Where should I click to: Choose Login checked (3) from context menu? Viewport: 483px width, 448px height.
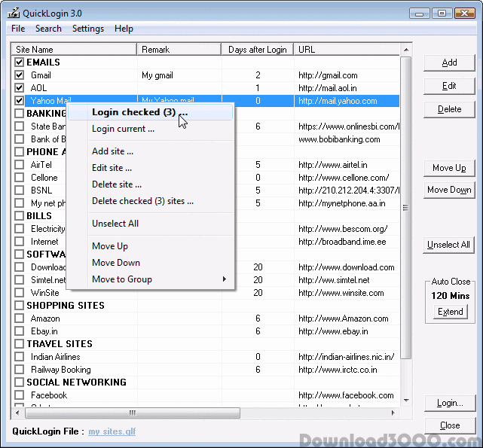tap(139, 112)
